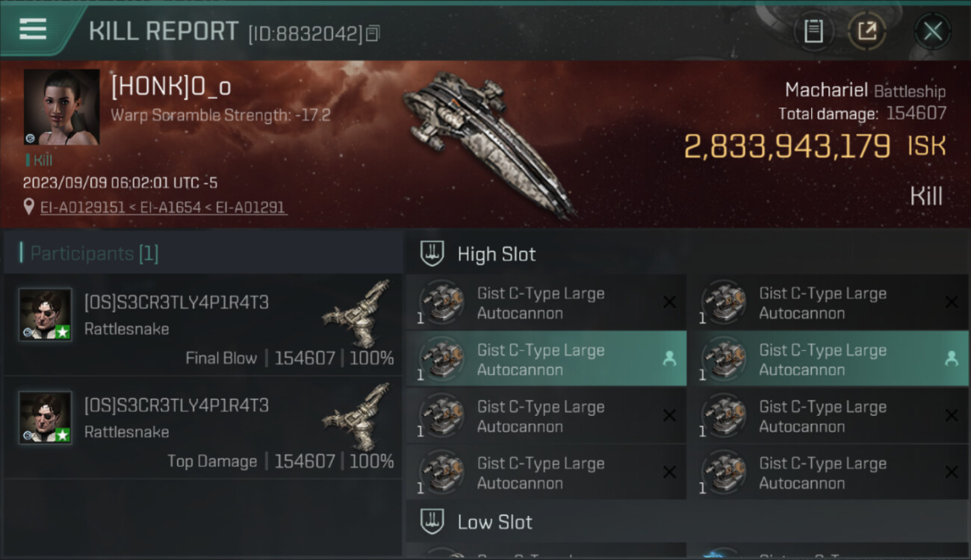Screen dimensions: 971x560
Task: Click the top-left Gist C-Type Autocannon module icon
Action: pos(441,302)
